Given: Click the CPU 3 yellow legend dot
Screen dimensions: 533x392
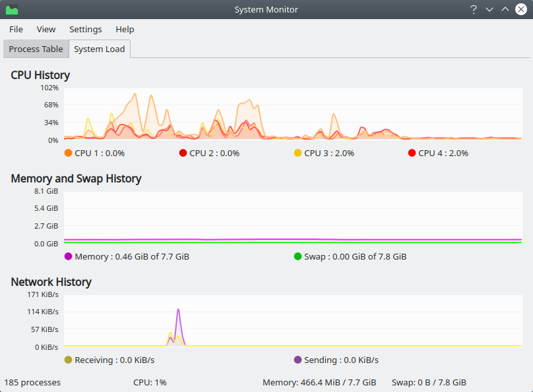Looking at the screenshot, I should coord(298,153).
